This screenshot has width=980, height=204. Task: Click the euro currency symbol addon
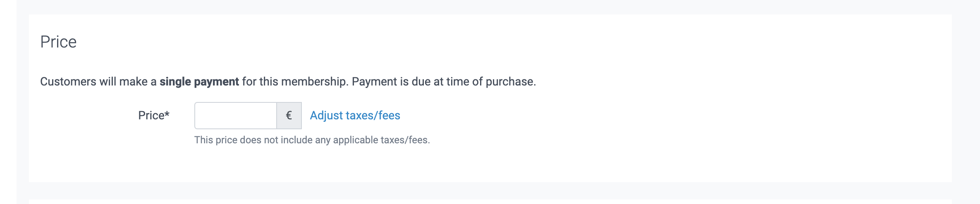[x=289, y=116]
